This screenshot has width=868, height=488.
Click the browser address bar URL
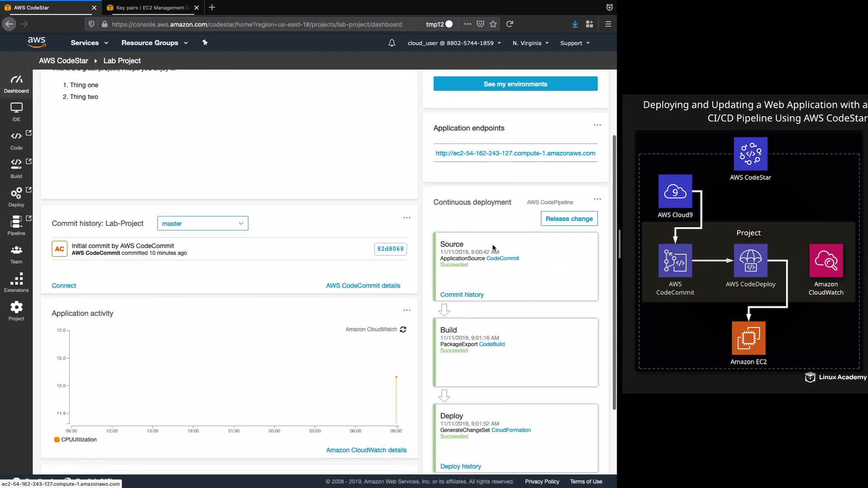pos(257,24)
